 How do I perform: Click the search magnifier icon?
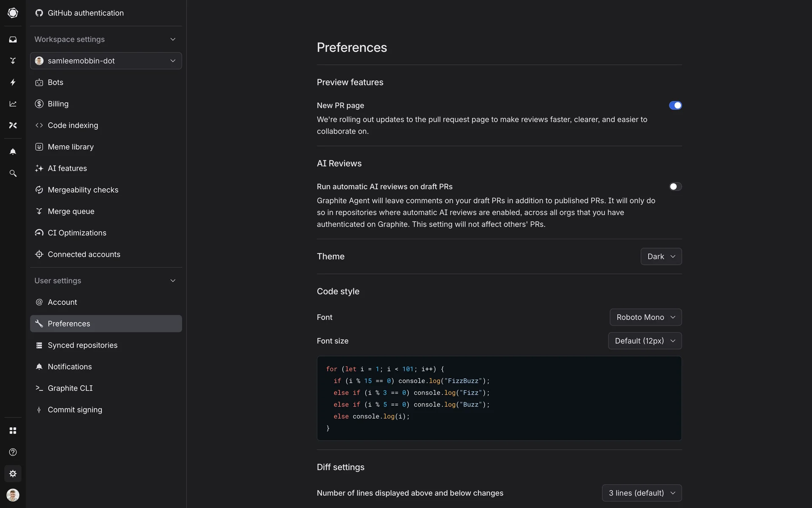[x=13, y=174]
